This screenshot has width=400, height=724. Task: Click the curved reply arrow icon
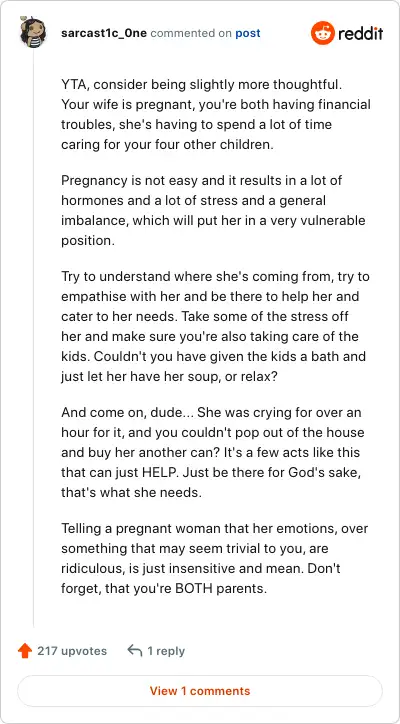(x=134, y=651)
